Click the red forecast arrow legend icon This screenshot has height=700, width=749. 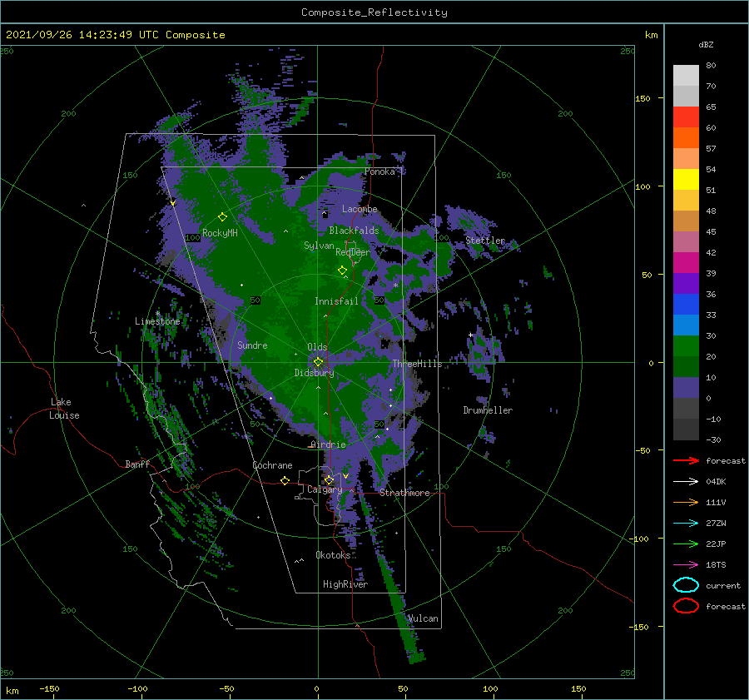point(686,460)
